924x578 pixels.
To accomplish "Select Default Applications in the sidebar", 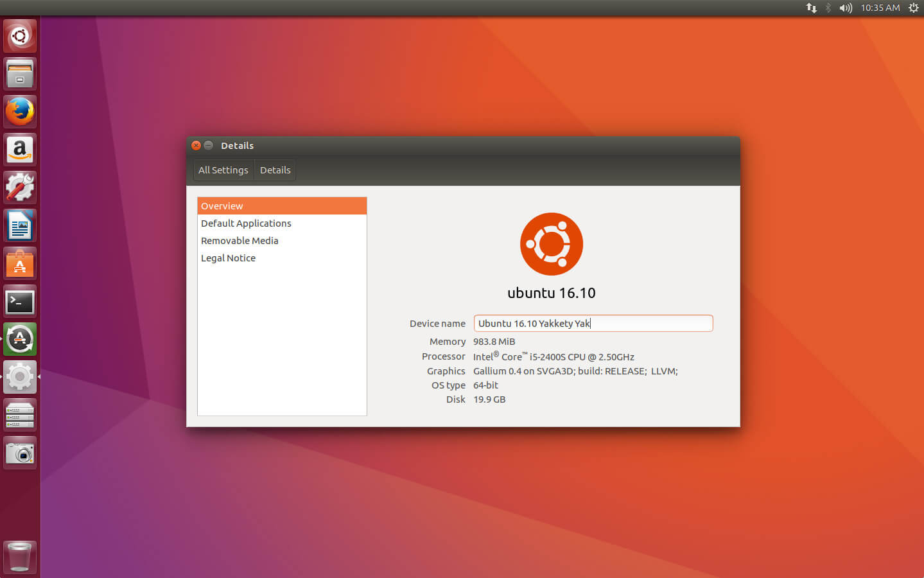I will click(x=246, y=223).
